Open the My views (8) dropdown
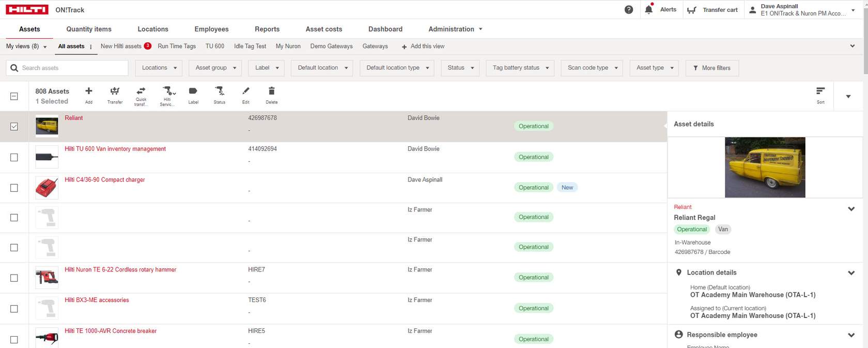Viewport: 868px width, 348px height. (26, 47)
